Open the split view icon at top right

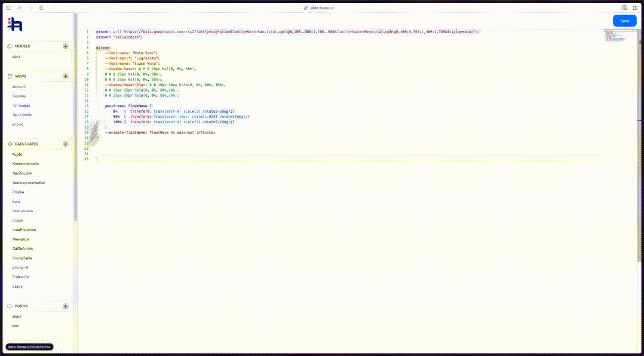[x=635, y=8]
